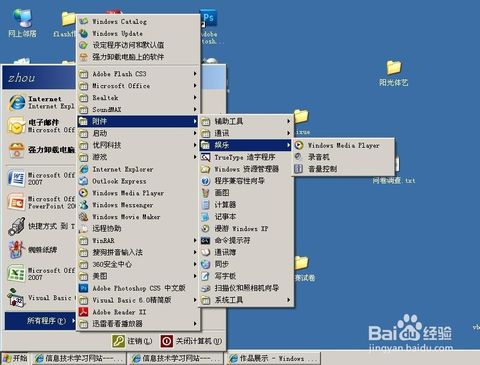Click the 所有程序 button
The image size is (480, 365).
[x=40, y=321]
